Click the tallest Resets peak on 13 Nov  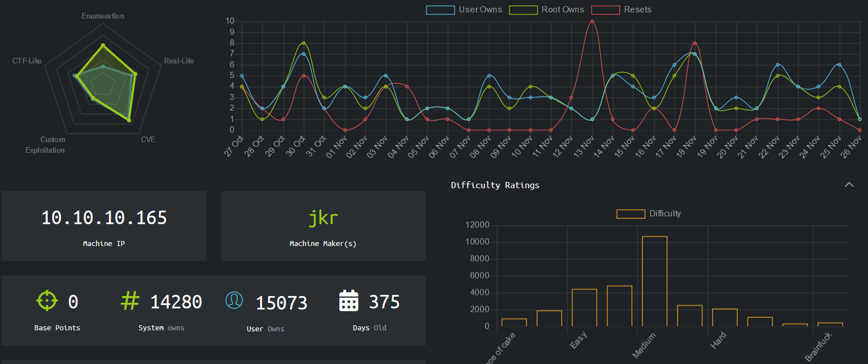tap(592, 21)
